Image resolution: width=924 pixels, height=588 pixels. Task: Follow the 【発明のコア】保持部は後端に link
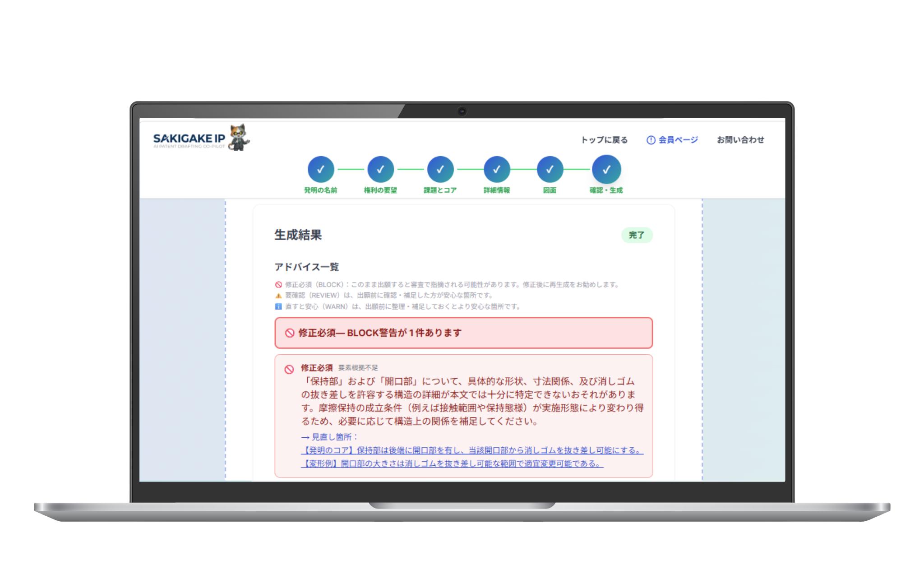[x=472, y=450]
